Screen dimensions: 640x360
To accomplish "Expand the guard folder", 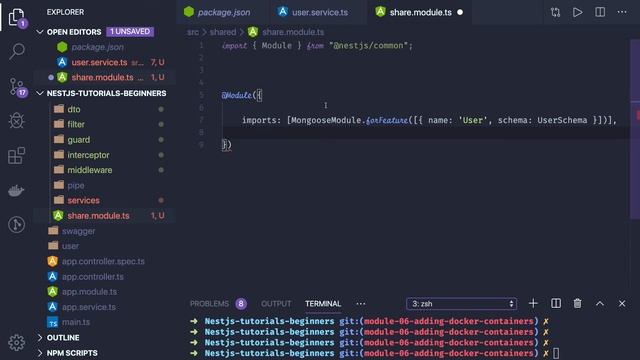I will (78, 140).
